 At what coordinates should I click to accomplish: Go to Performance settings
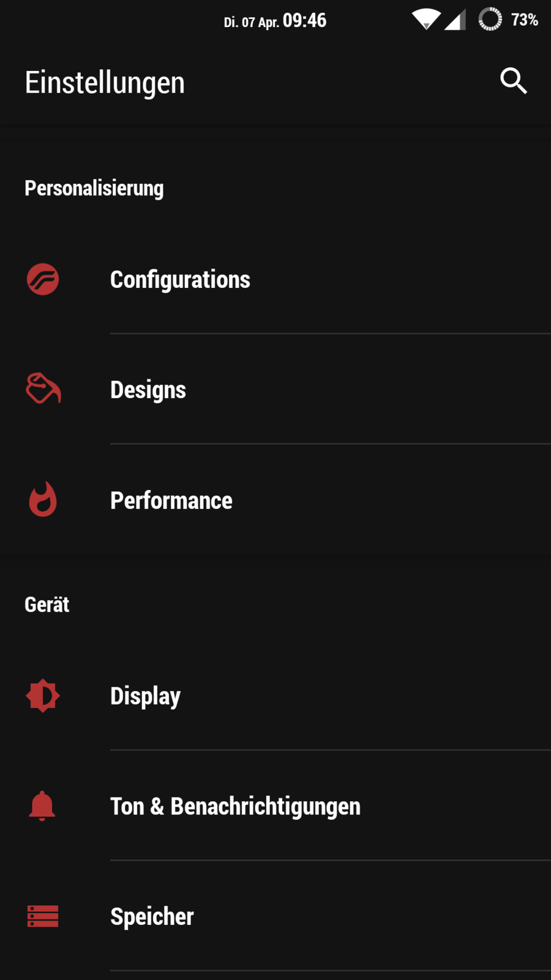pos(171,500)
